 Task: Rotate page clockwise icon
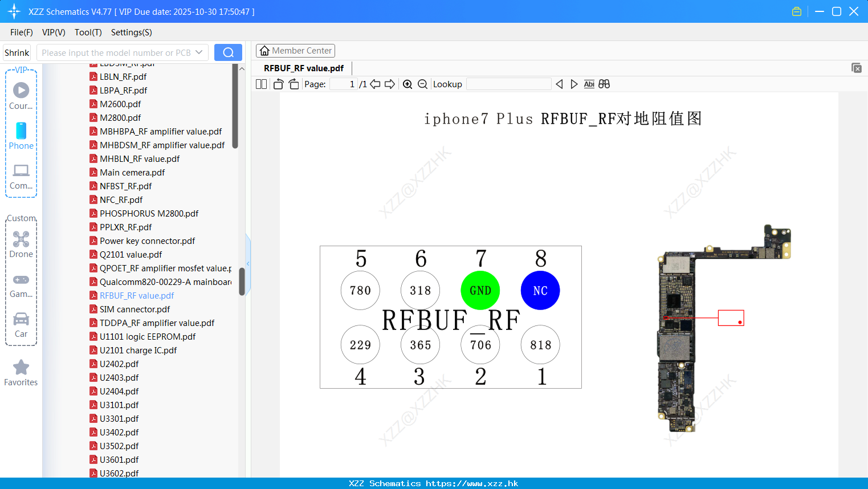(x=294, y=84)
